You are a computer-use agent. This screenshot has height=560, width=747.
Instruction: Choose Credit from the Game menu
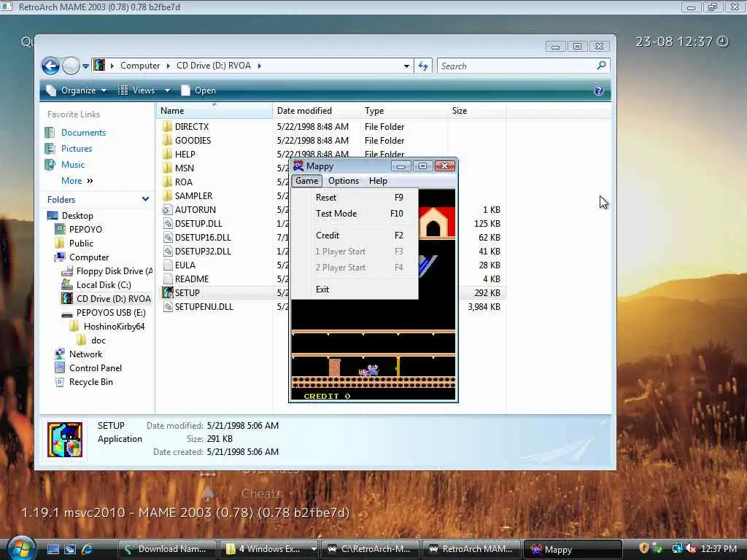pyautogui.click(x=355, y=236)
